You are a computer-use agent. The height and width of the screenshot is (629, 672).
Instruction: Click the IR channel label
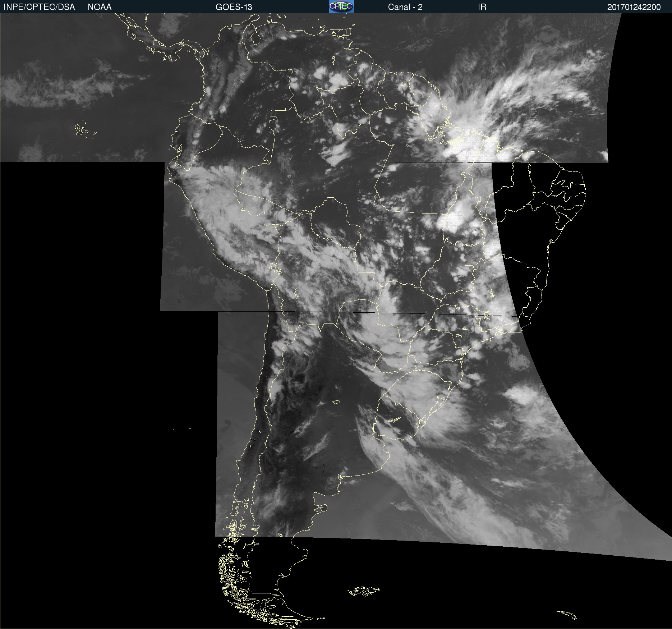tap(482, 7)
